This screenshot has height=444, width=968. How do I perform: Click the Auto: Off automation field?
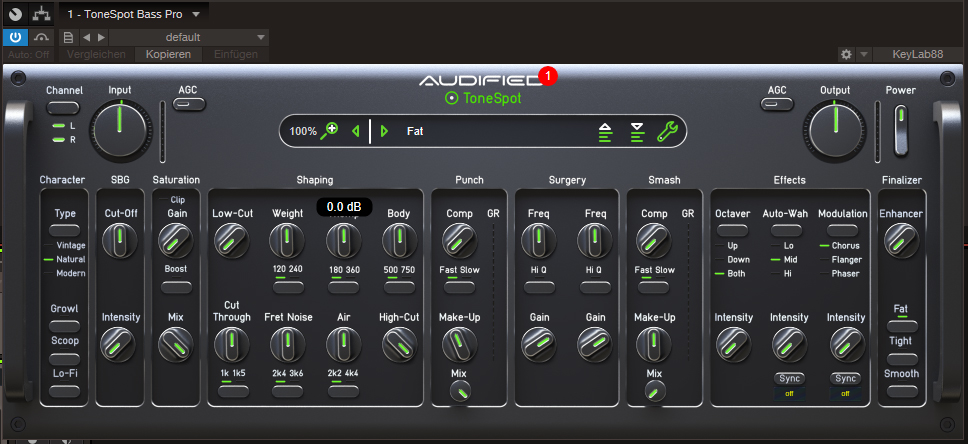coord(28,54)
